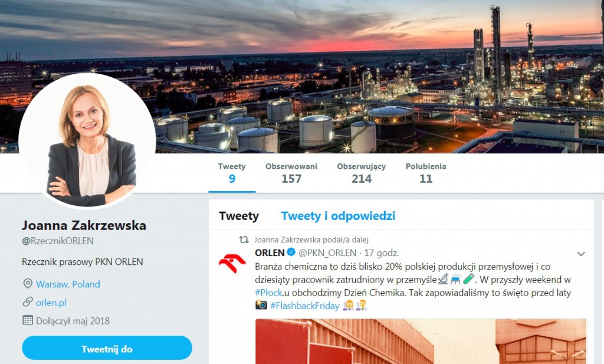Open the ORLEN logo avatar in the tweet
The height and width of the screenshot is (364, 604).
(x=232, y=263)
